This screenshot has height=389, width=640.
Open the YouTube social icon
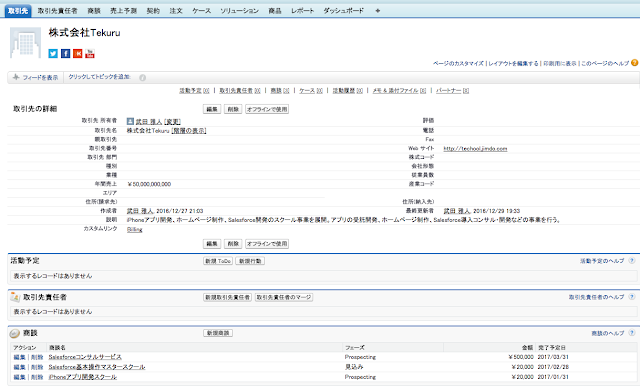[x=90, y=53]
